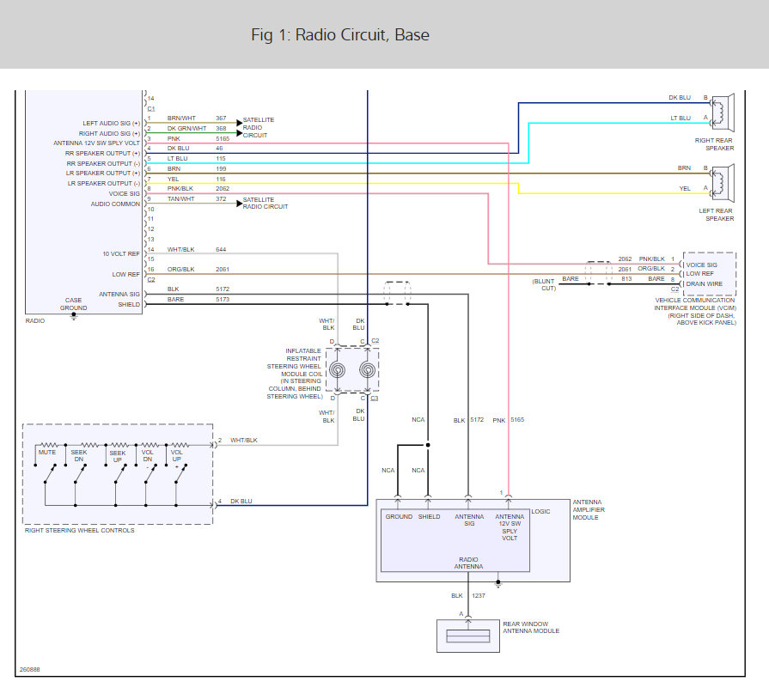Image resolution: width=769 pixels, height=700 pixels.
Task: Click the MUTE switch symbol
Action: tap(50, 473)
